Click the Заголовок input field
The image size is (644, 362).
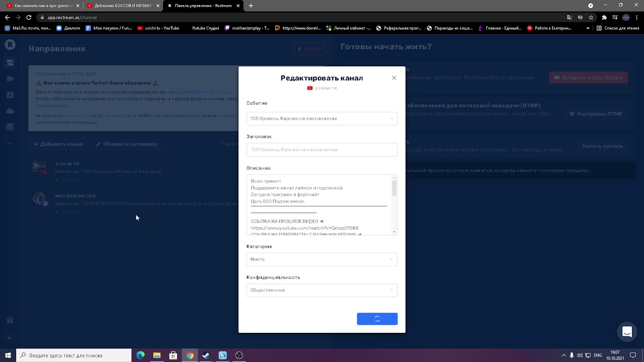click(322, 150)
